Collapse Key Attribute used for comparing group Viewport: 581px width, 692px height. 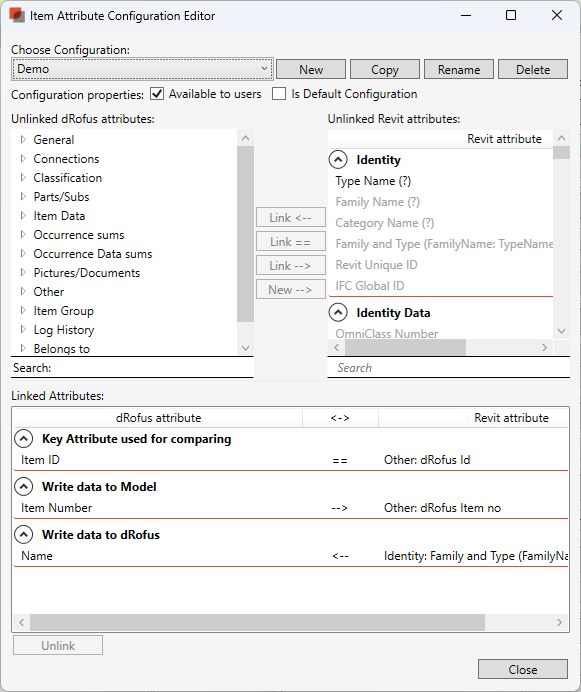tap(23, 439)
